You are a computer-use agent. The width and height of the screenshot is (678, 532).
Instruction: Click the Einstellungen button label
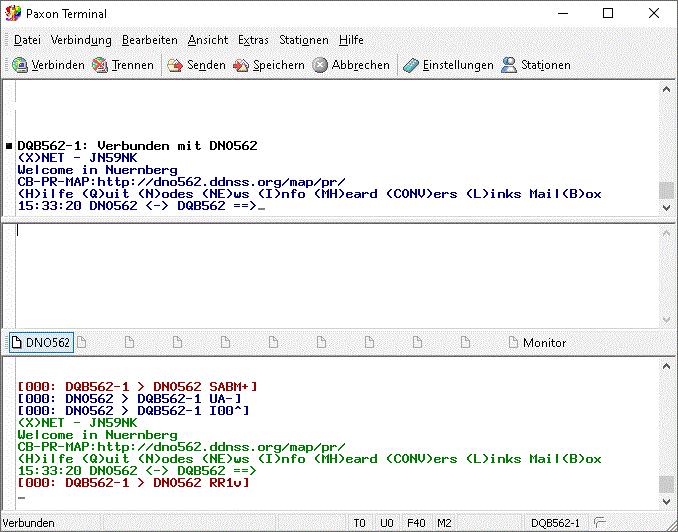tap(458, 65)
